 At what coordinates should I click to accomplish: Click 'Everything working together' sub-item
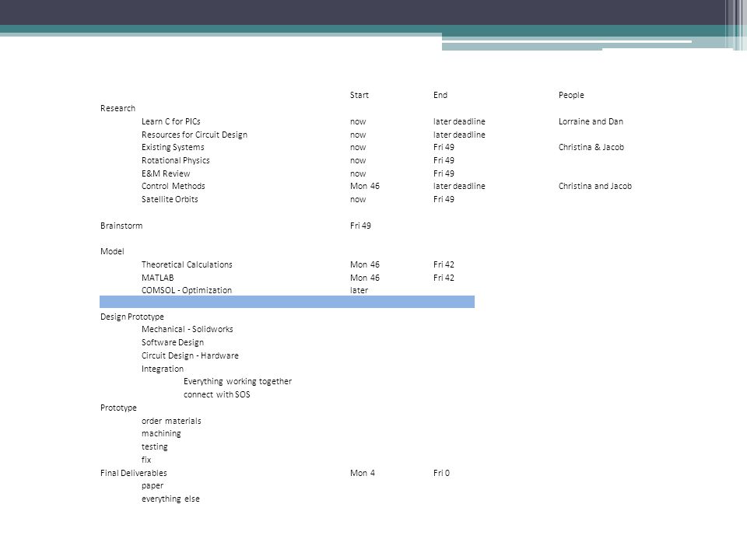point(237,381)
